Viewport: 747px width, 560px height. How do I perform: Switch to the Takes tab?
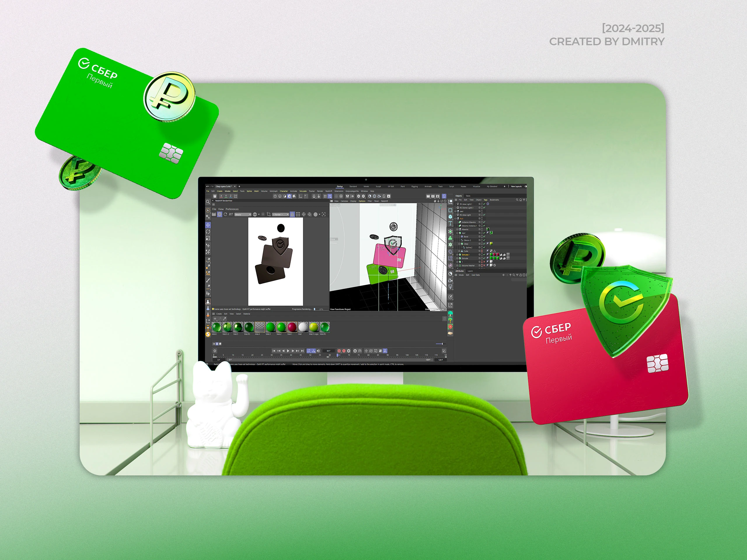pyautogui.click(x=468, y=196)
